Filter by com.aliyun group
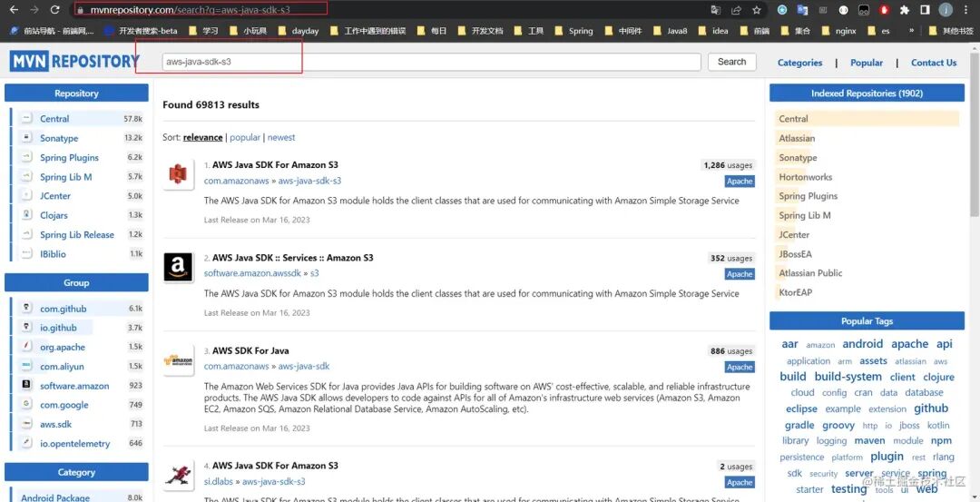The image size is (980, 502). point(62,367)
